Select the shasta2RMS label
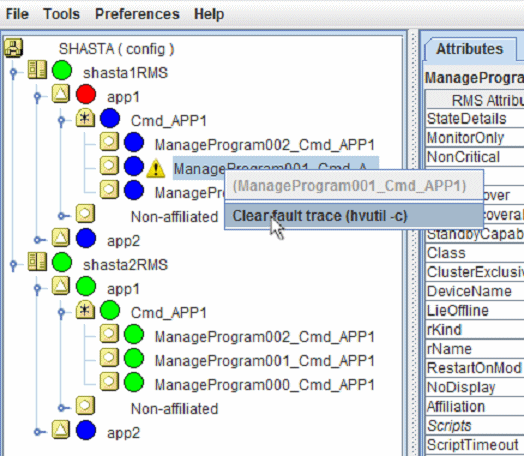This screenshot has height=456, width=524. [x=125, y=265]
